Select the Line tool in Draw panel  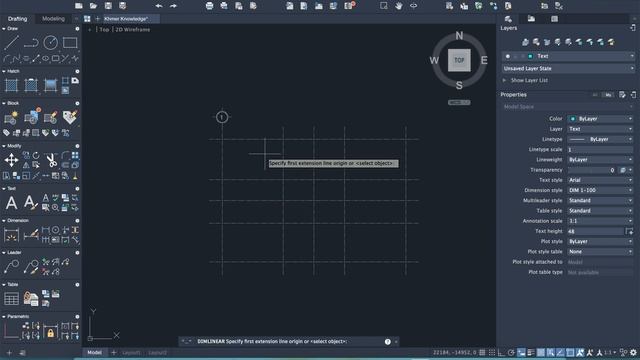[x=11, y=42]
